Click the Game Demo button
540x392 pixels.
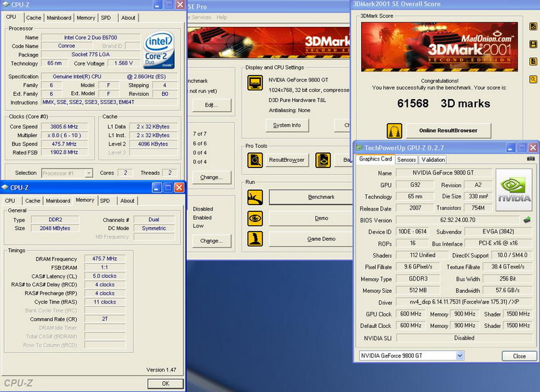click(311, 239)
